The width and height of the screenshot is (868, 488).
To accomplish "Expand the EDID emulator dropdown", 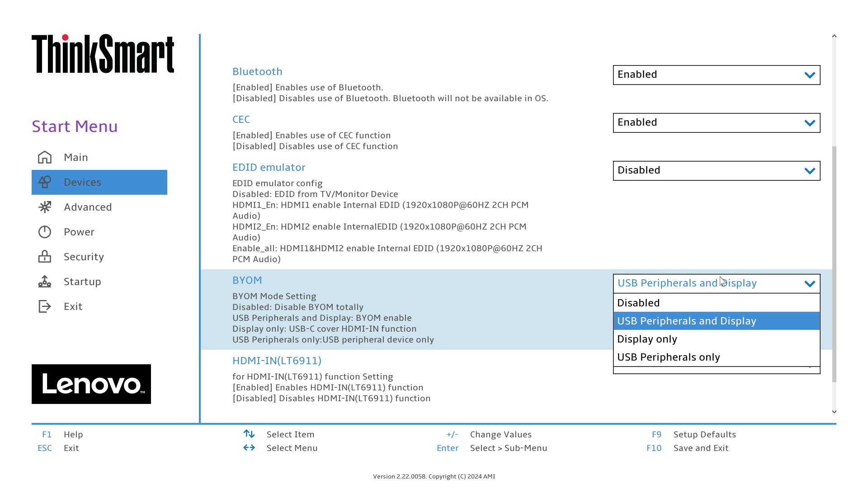I will click(x=716, y=171).
